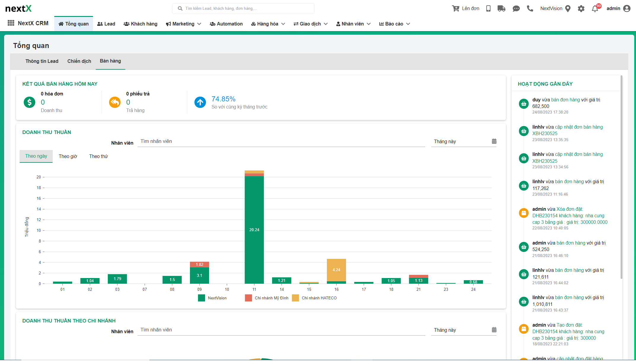Open the Lead menu item

[106, 24]
